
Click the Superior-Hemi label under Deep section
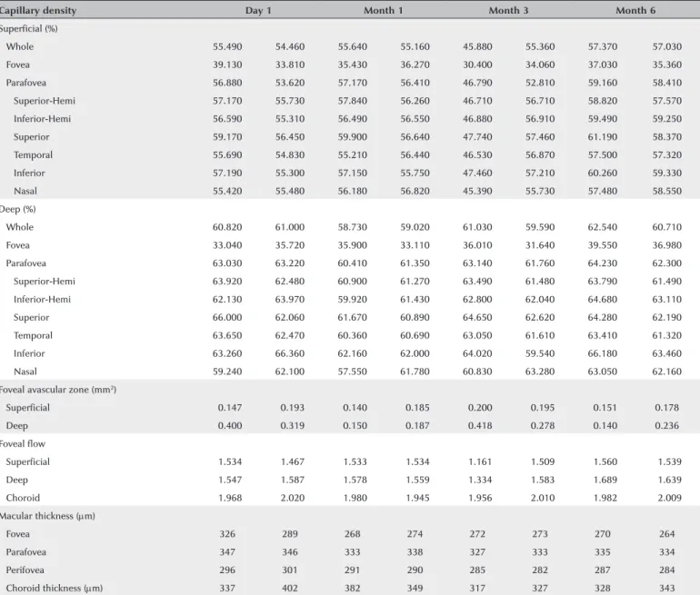coord(45,282)
